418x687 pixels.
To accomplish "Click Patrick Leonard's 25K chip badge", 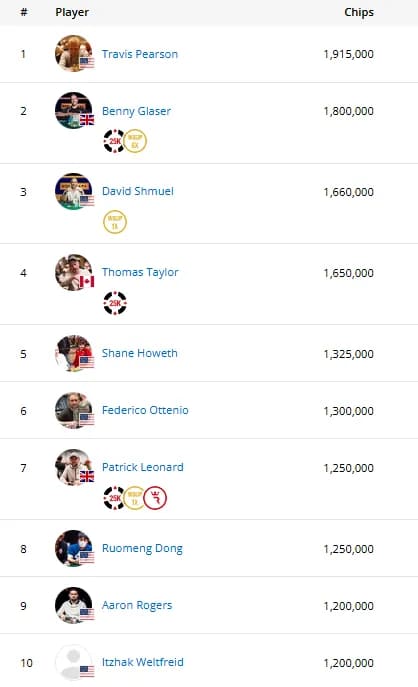I will pyautogui.click(x=114, y=498).
